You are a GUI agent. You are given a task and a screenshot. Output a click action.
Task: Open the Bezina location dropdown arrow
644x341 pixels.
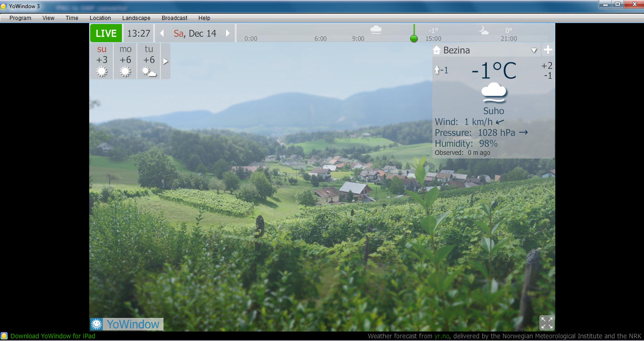pyautogui.click(x=534, y=50)
